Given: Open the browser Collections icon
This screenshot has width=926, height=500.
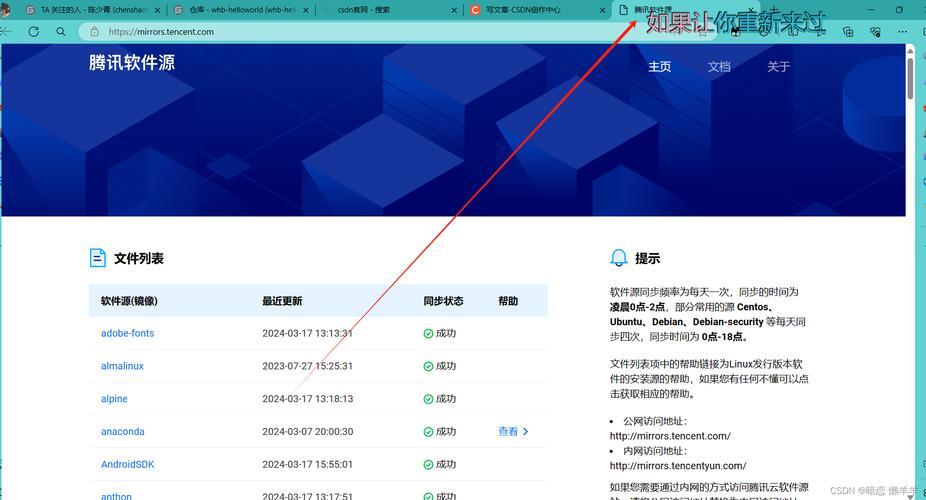Looking at the screenshot, I should (x=848, y=31).
